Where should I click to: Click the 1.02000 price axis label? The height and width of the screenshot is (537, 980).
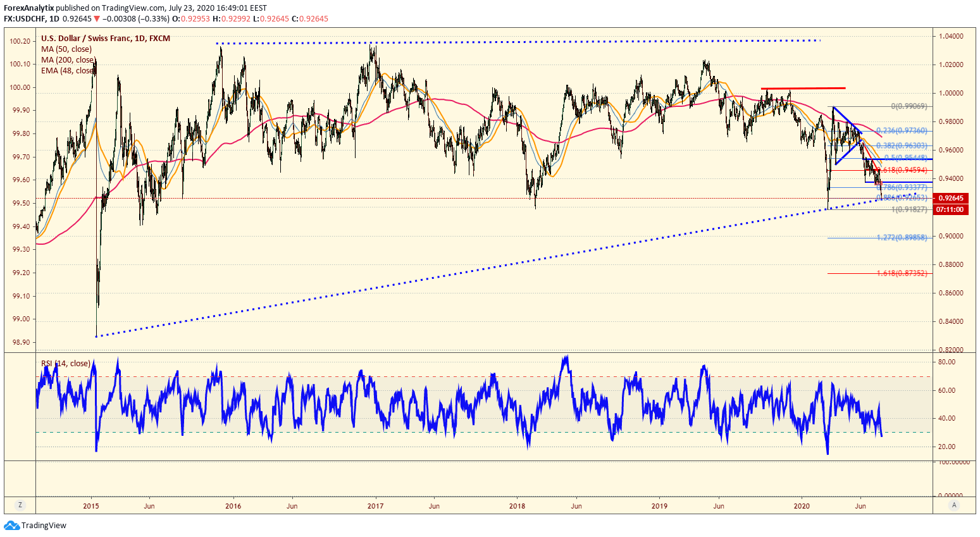click(951, 65)
